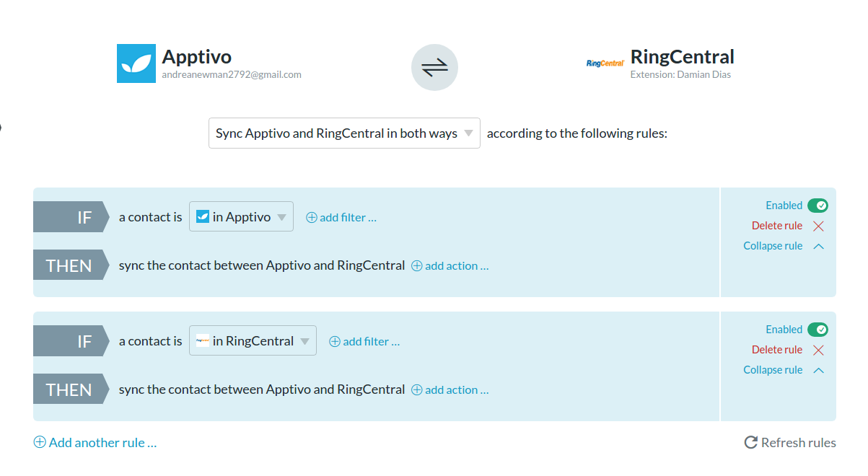The height and width of the screenshot is (476, 868).
Task: Click the IF tag of the Apptivo rule
Action: point(71,216)
